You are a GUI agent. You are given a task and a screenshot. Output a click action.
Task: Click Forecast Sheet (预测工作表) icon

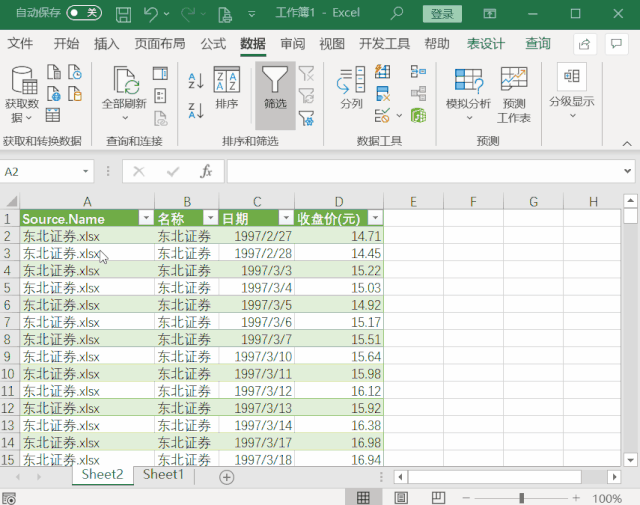click(514, 95)
